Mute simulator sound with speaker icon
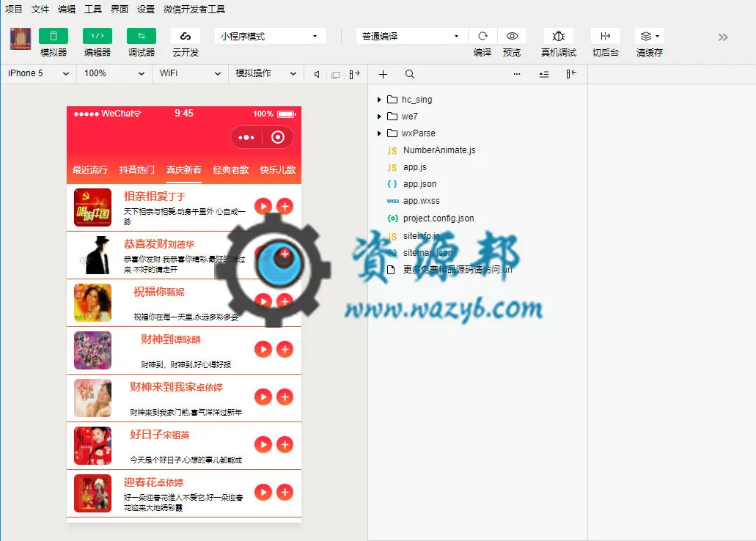The width and height of the screenshot is (756, 541). click(x=316, y=74)
